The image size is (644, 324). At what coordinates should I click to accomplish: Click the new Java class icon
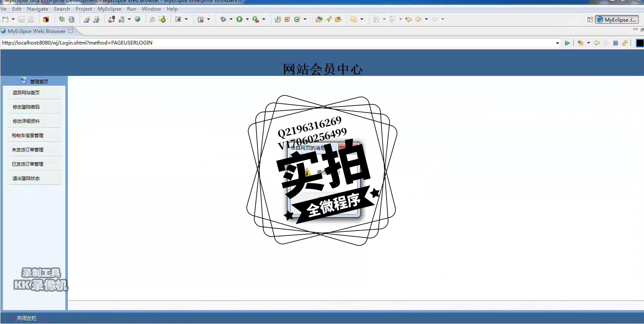[297, 19]
